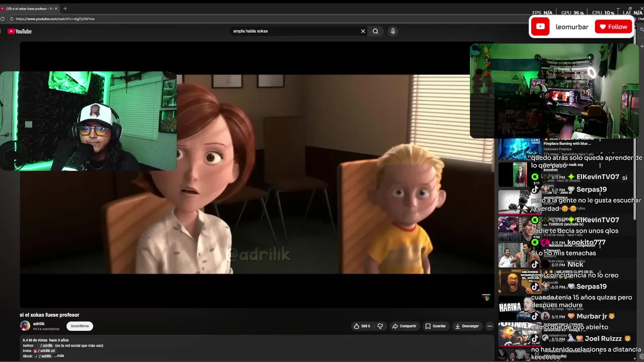This screenshot has height=362, width=644.
Task: Open the HARINA video thumbnail
Action: pos(519,308)
